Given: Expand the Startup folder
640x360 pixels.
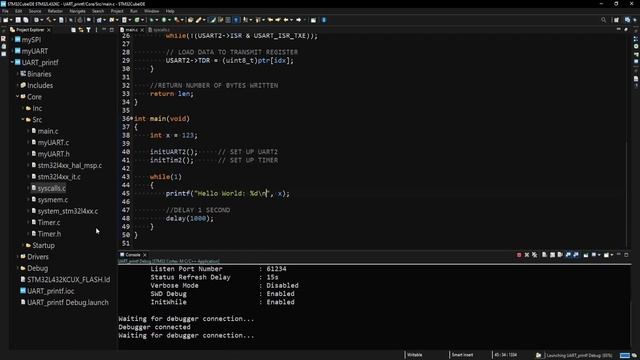Looking at the screenshot, I should point(23,245).
